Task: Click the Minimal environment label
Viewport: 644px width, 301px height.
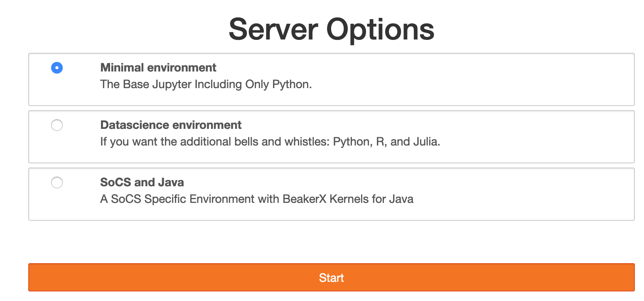Action: coord(158,67)
